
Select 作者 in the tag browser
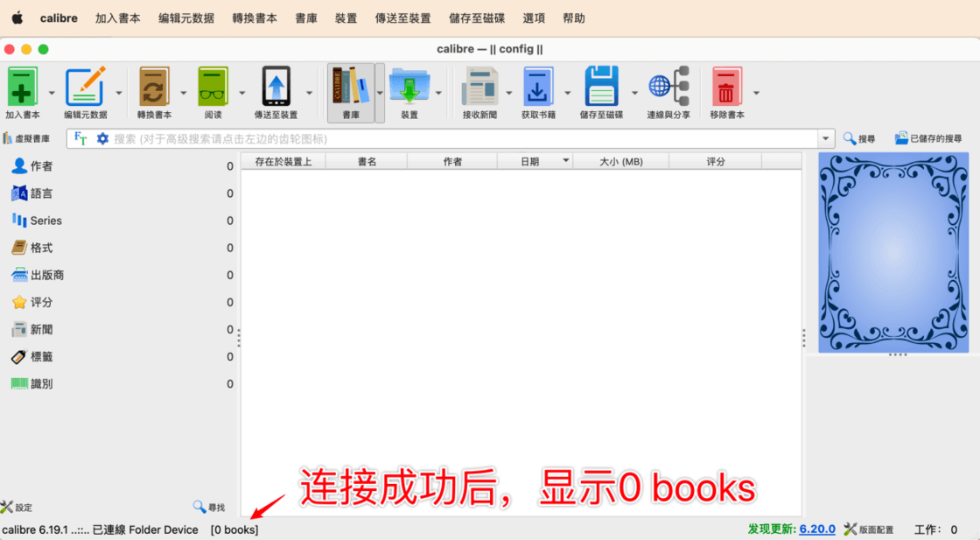point(41,166)
